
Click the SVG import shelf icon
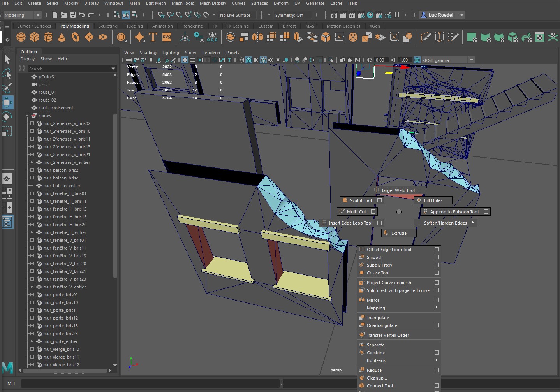tap(167, 37)
